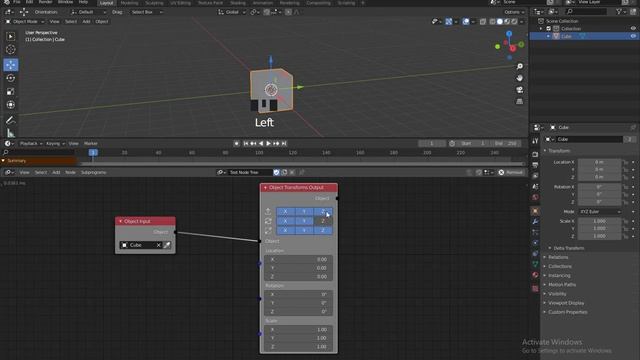
Task: Select solid viewport shading mode
Action: click(500, 21)
